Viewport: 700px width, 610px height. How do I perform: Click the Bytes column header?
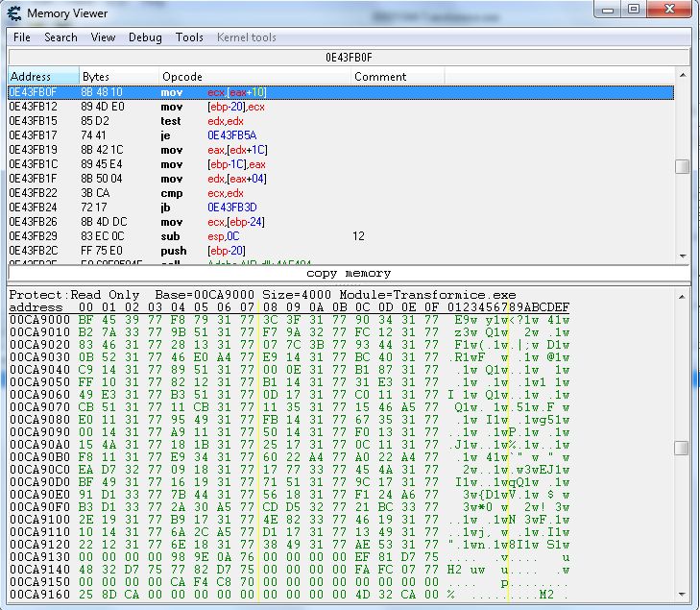pyautogui.click(x=117, y=76)
